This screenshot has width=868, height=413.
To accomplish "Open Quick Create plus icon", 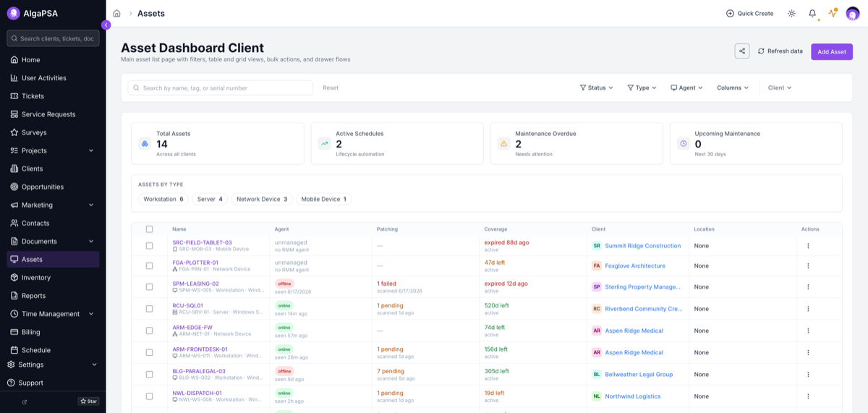I will (730, 13).
